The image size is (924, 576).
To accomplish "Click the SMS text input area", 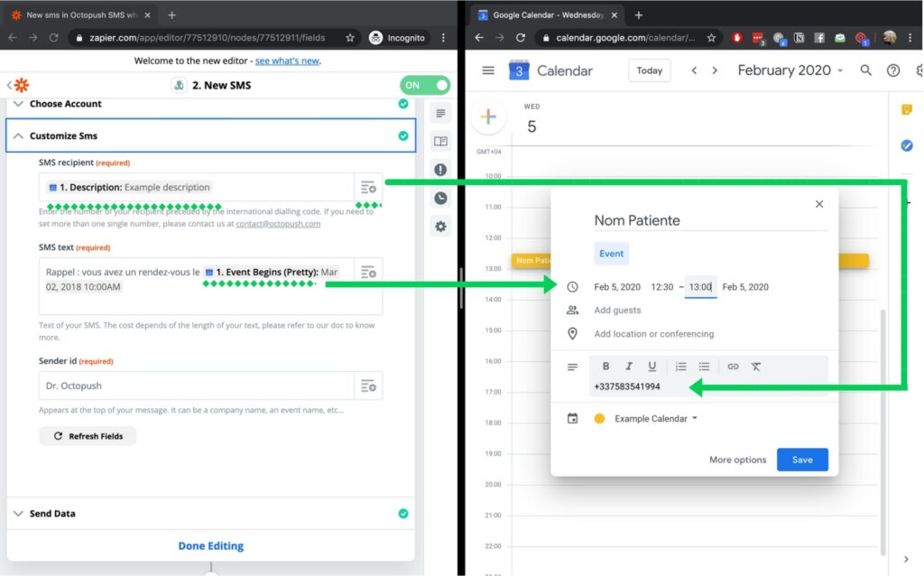I will 197,286.
